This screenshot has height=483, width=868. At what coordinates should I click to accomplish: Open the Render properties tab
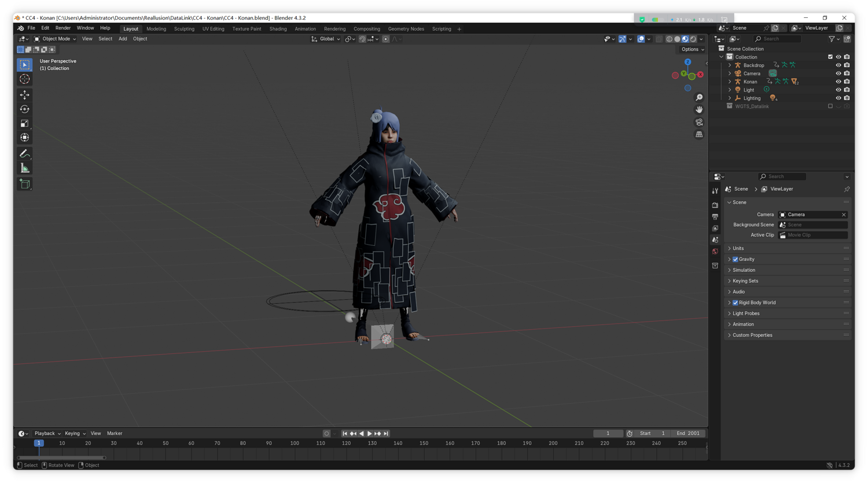coord(715,205)
